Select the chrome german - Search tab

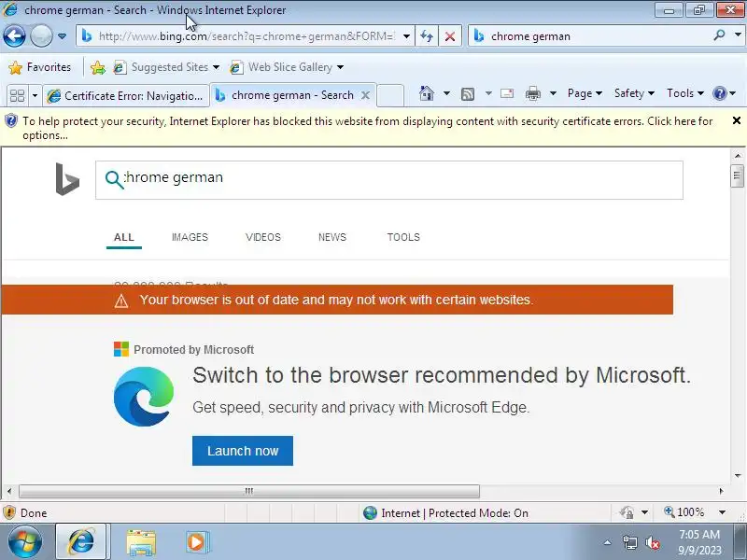292,95
